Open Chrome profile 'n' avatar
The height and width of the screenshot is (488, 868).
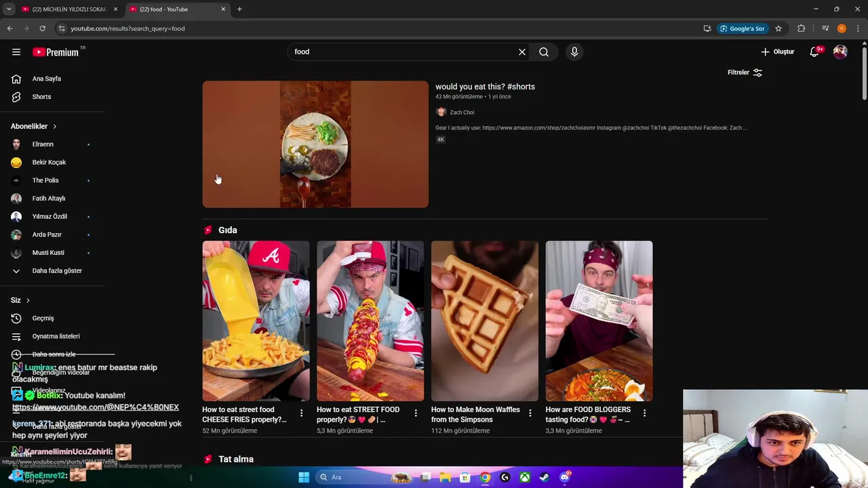pos(842,28)
